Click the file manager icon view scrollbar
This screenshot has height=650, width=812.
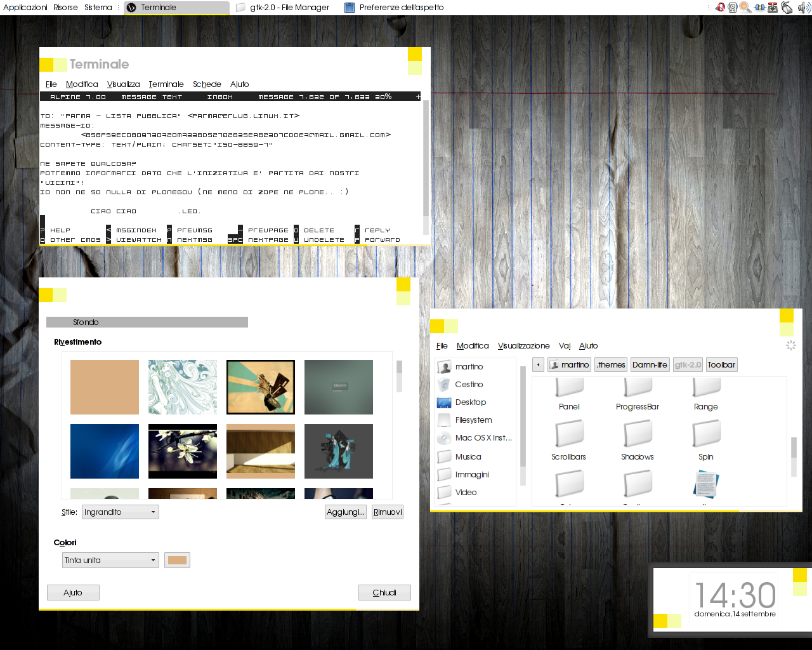tap(794, 457)
